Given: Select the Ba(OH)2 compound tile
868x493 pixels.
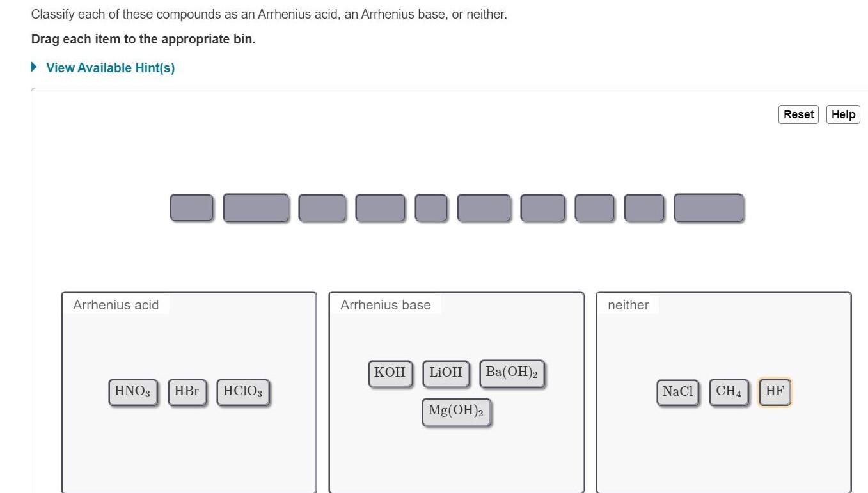Looking at the screenshot, I should pyautogui.click(x=512, y=373).
